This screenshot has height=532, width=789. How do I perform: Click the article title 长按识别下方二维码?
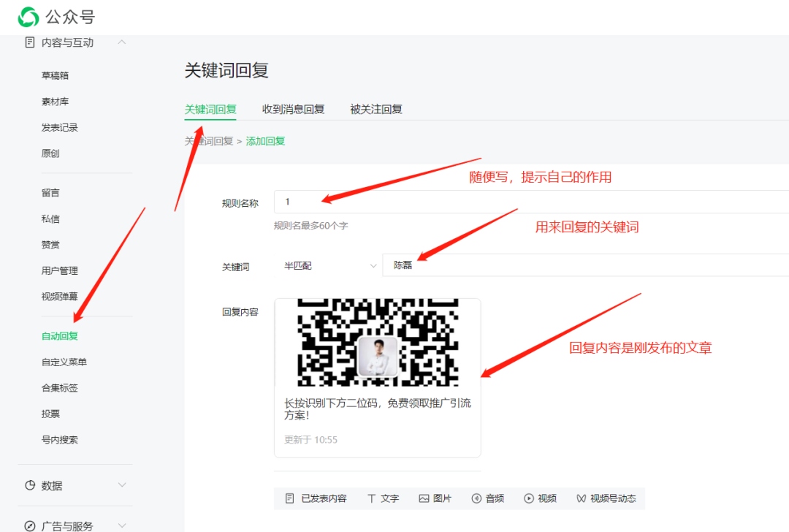click(x=378, y=408)
